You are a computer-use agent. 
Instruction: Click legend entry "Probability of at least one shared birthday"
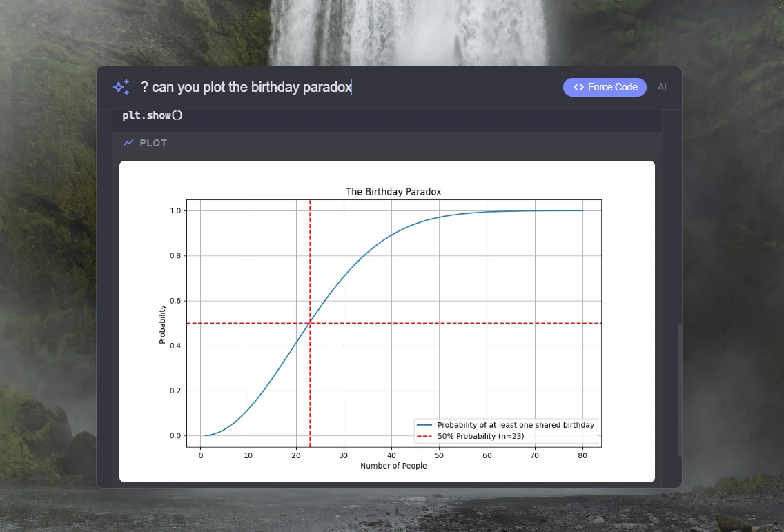click(516, 425)
